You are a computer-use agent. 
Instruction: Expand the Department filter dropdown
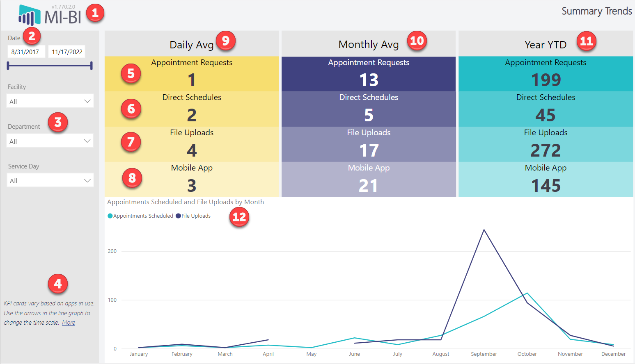[x=50, y=140]
